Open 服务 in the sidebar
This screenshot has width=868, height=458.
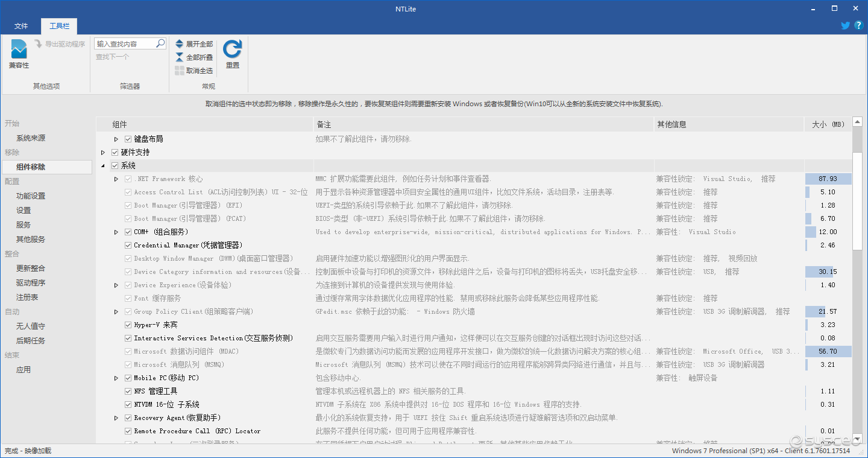[x=24, y=225]
